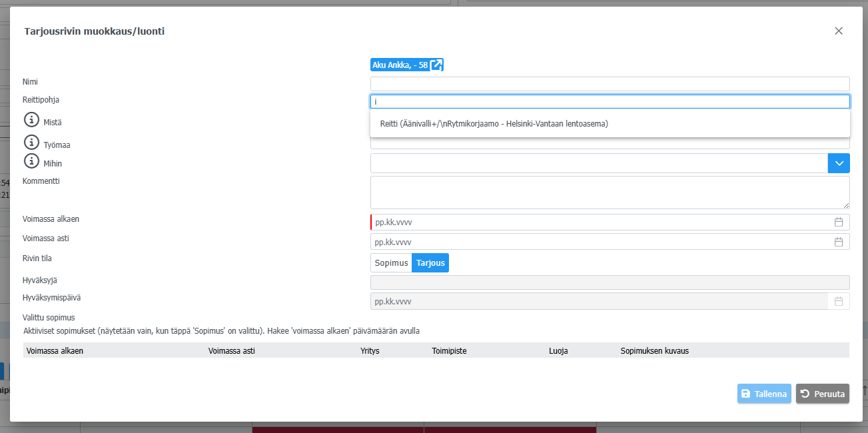Click info icon next to Mistä
The height and width of the screenshot is (433, 868).
pos(31,121)
